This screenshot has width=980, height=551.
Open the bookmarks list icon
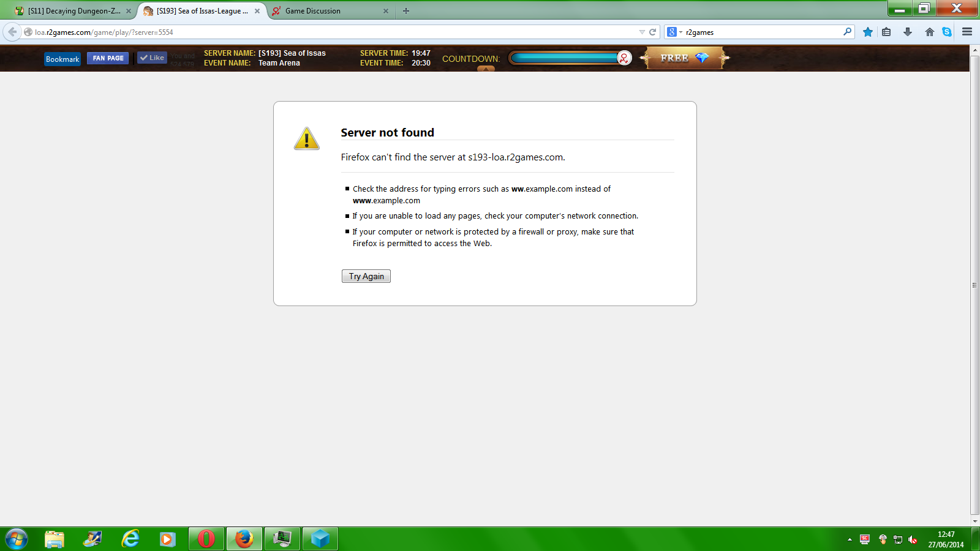[886, 32]
